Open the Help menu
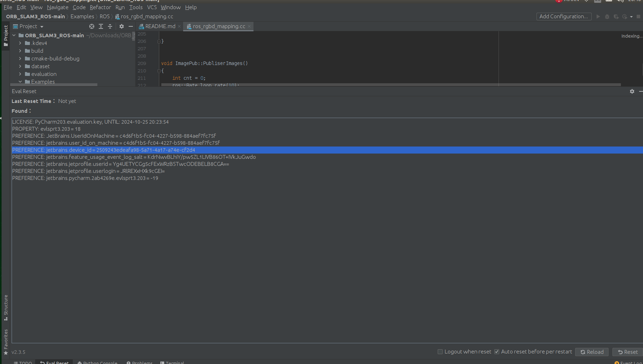The image size is (643, 364). [191, 7]
